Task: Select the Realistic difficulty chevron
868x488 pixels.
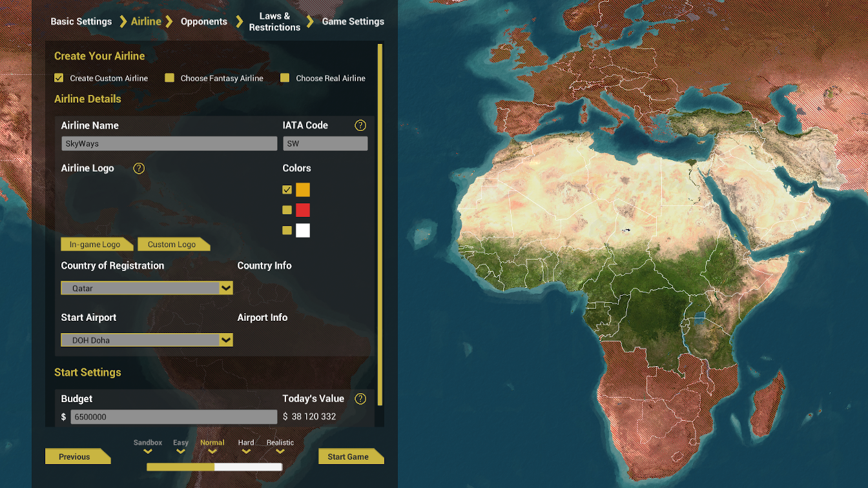Action: pyautogui.click(x=280, y=451)
